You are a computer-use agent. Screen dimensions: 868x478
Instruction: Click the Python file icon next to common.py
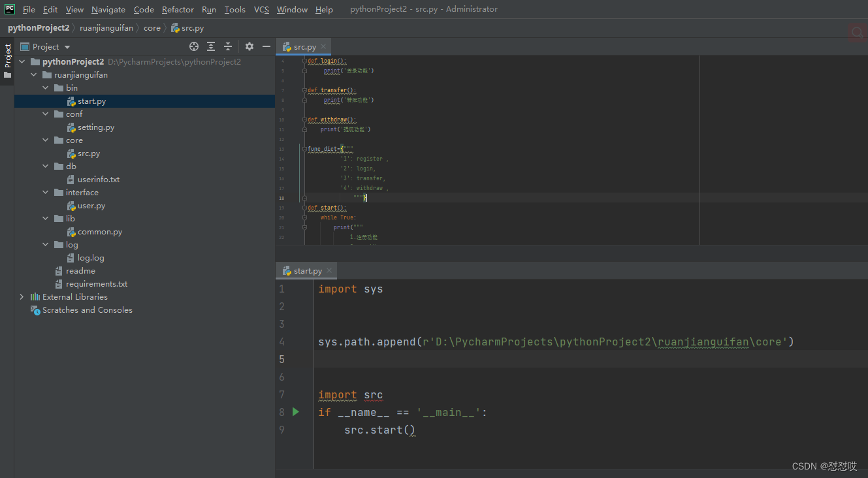tap(71, 232)
